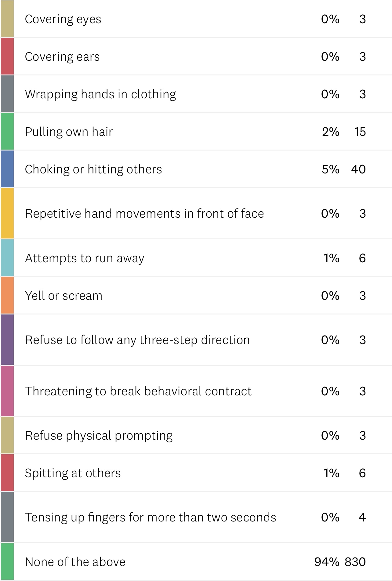Select the "Spitting at others" answer label
This screenshot has width=392, height=581.
(x=73, y=473)
